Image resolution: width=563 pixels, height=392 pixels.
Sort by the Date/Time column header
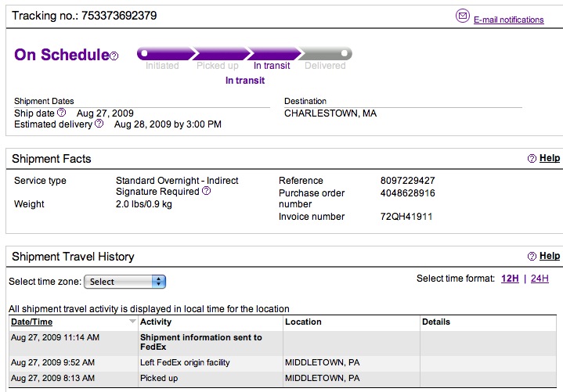[31, 322]
